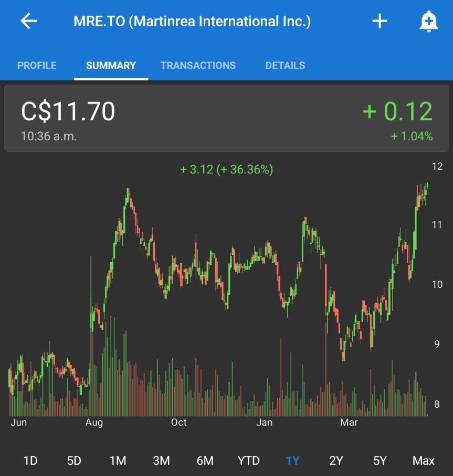This screenshot has height=476, width=453.
Task: Open the TRANSACTIONS tab
Action: [198, 65]
